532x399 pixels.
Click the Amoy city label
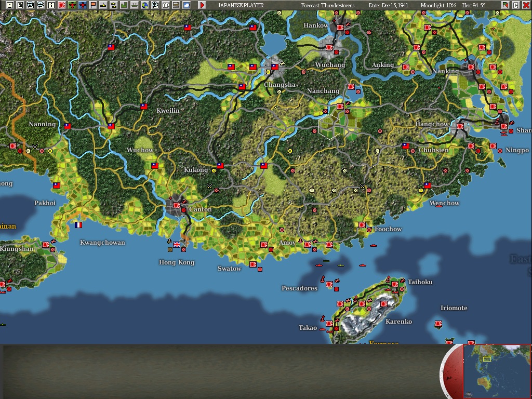coord(287,243)
